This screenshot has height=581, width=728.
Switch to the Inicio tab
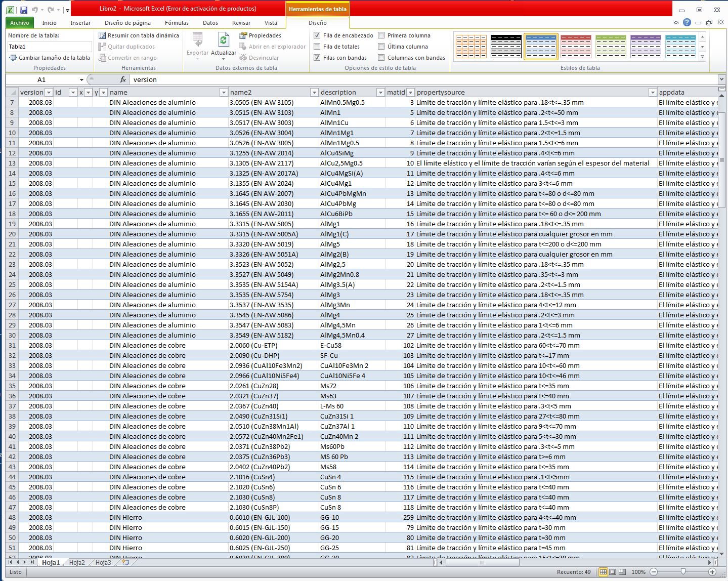click(50, 23)
